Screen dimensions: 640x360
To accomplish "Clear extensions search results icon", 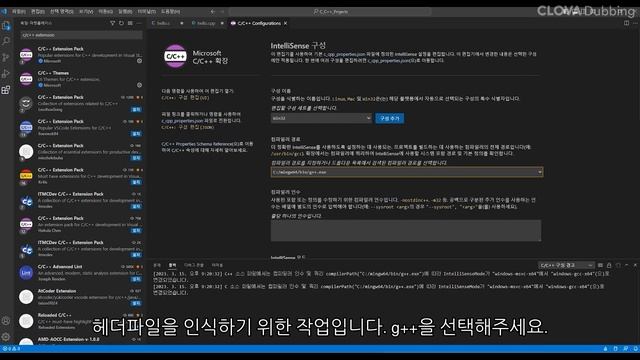I will pos(130,23).
